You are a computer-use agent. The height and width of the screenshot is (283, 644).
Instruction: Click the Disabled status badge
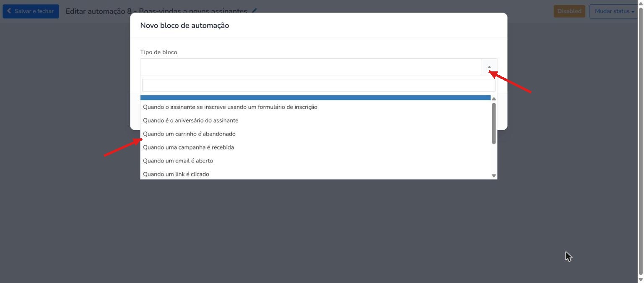pos(569,11)
